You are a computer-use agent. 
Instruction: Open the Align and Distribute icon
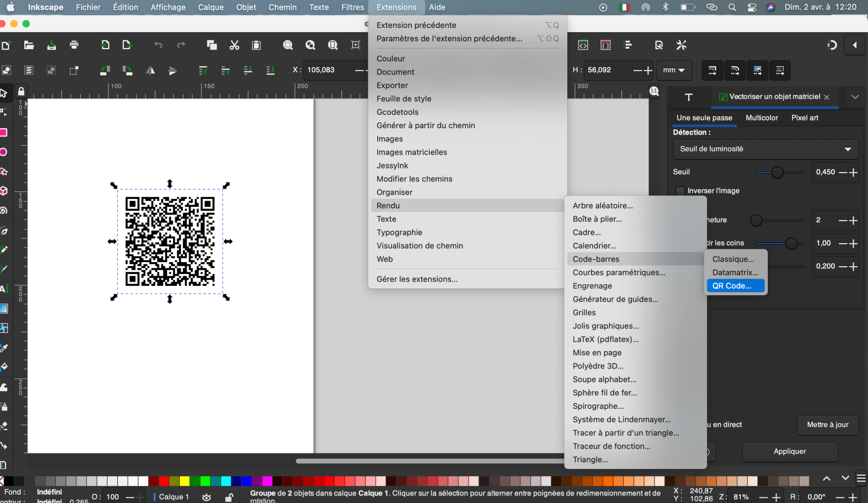[628, 45]
